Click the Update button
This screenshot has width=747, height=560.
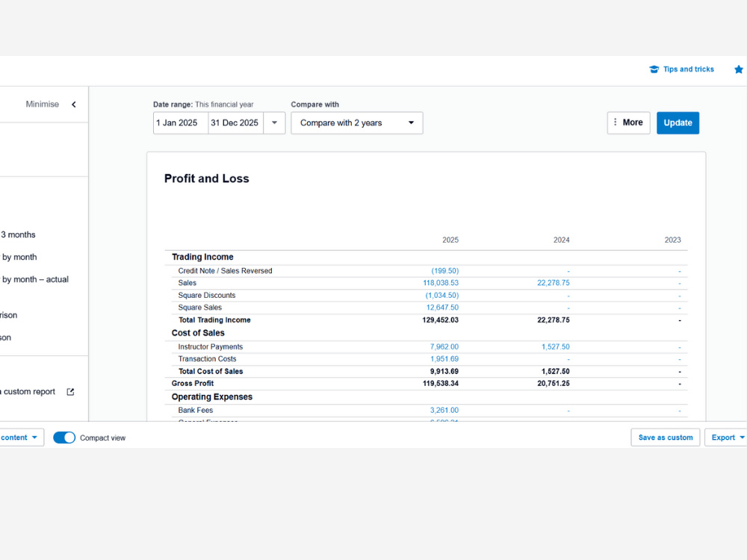[x=678, y=123]
